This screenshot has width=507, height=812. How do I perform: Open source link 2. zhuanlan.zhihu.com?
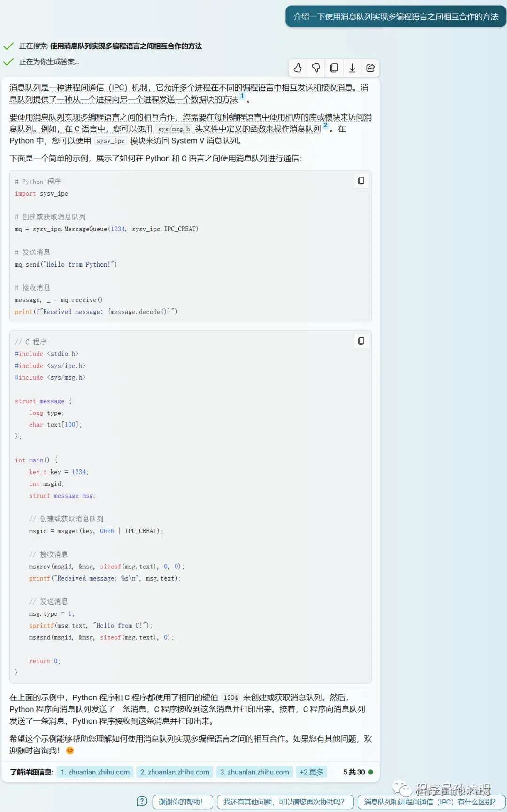175,772
